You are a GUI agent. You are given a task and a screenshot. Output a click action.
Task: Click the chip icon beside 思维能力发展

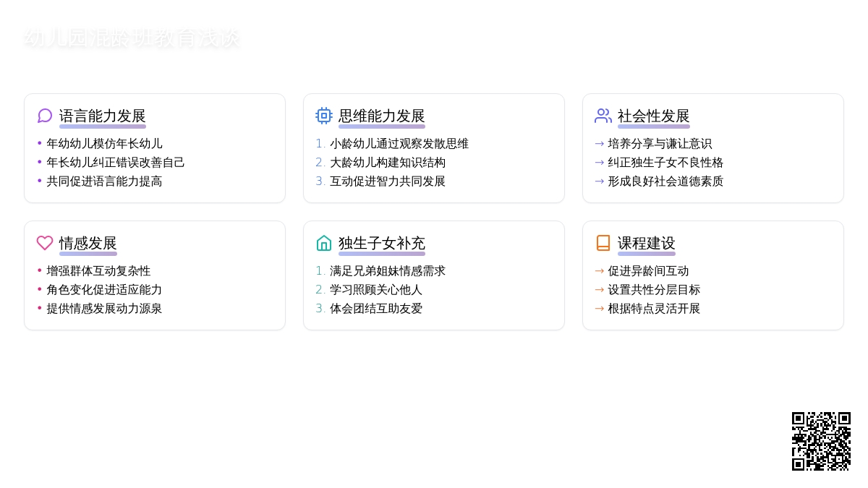[x=324, y=116]
